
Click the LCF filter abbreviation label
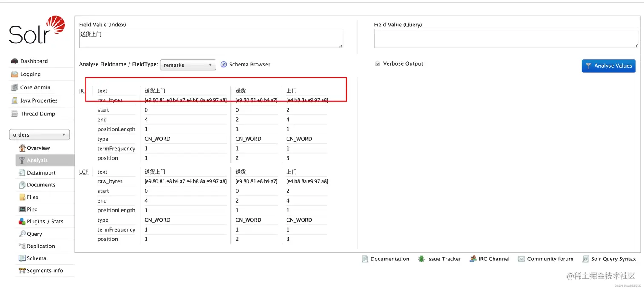pyautogui.click(x=84, y=172)
